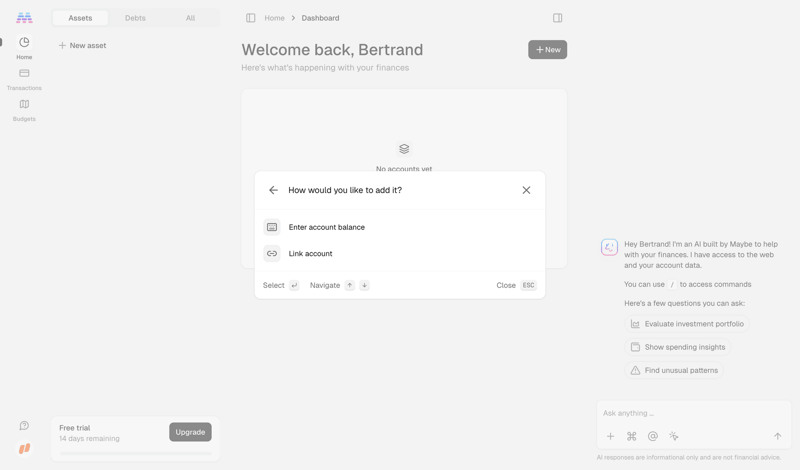Open the help chat bubble icon
This screenshot has width=800, height=470.
coord(24,426)
